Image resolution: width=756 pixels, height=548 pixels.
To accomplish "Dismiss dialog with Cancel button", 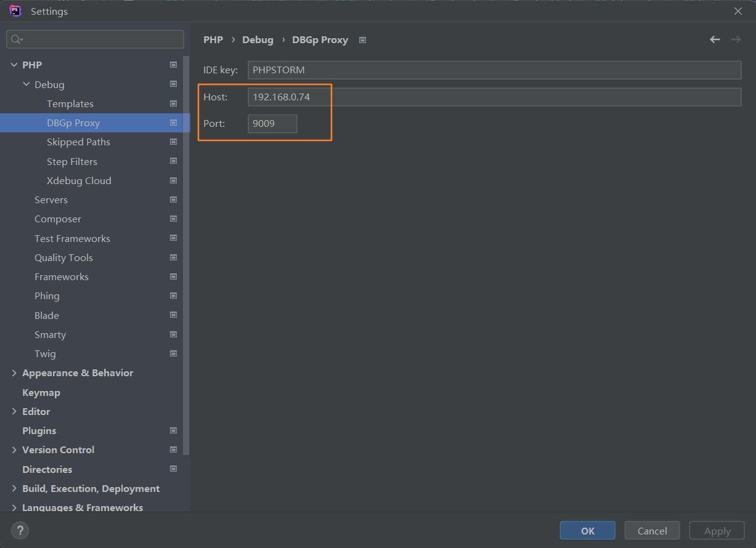I will [652, 531].
